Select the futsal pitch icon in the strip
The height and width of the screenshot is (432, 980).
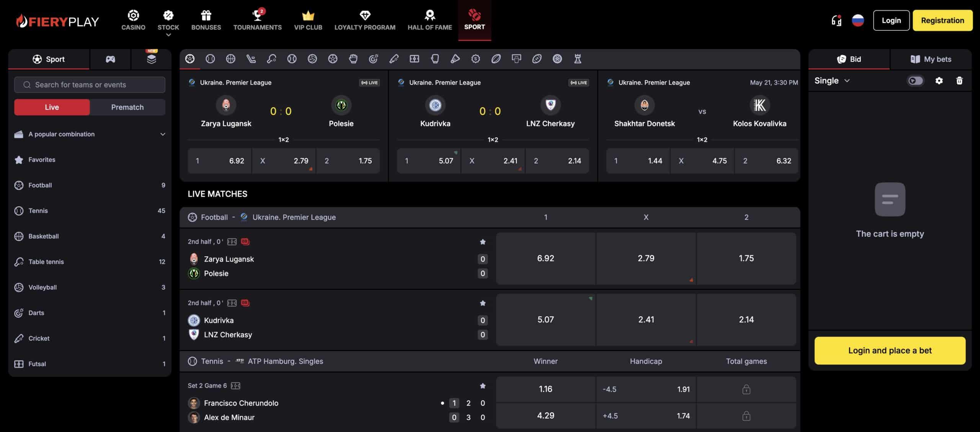pos(415,59)
